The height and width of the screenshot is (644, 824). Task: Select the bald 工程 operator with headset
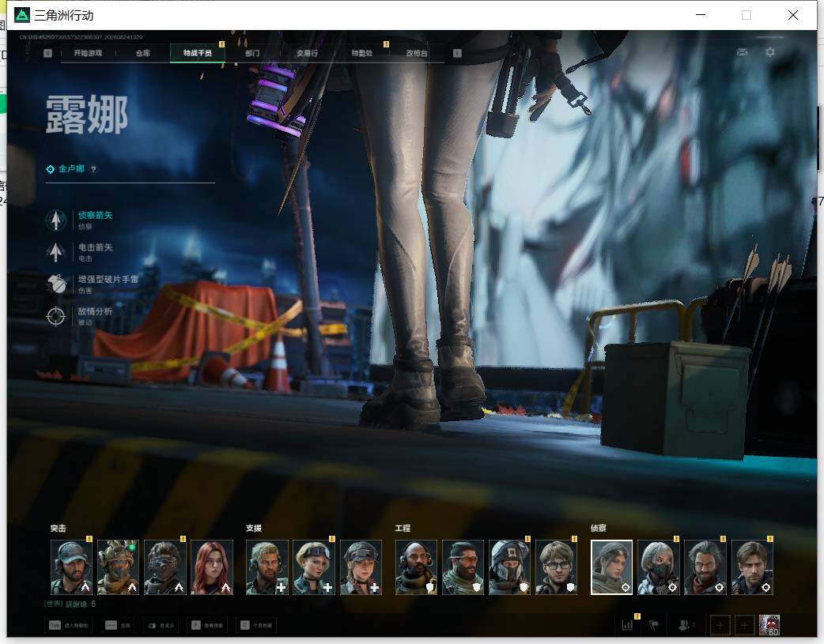pyautogui.click(x=416, y=567)
